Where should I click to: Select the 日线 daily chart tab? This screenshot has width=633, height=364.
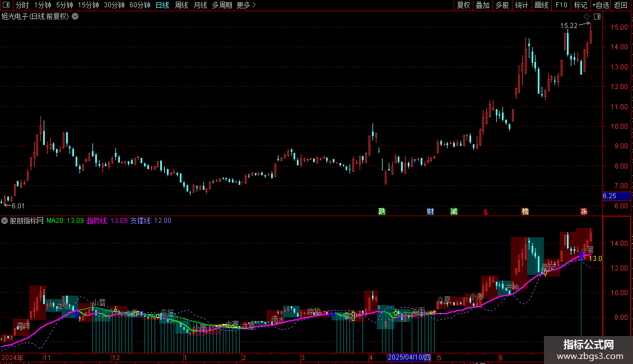pyautogui.click(x=162, y=5)
